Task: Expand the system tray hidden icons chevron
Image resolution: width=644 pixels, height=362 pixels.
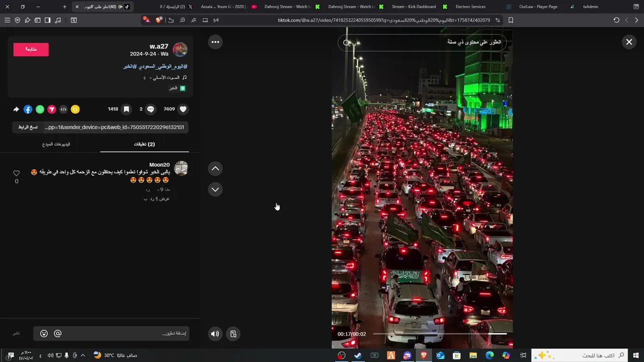Action: (x=83, y=355)
